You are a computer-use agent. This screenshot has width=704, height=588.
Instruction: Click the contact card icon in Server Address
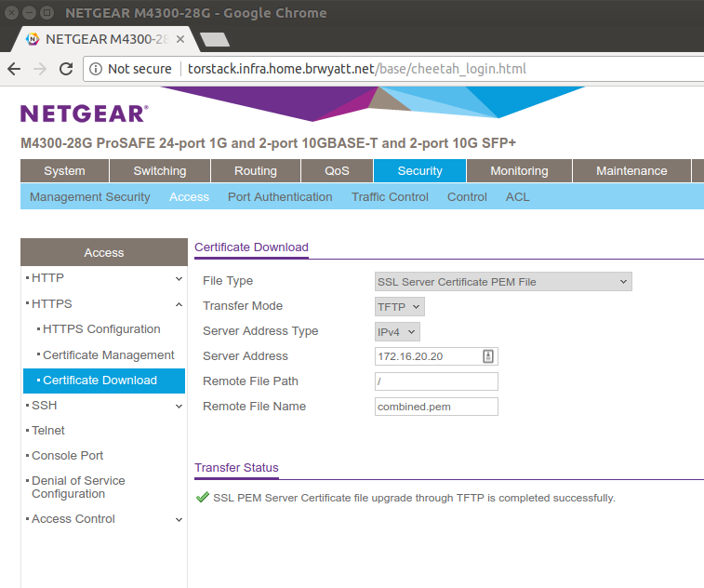[x=488, y=356]
